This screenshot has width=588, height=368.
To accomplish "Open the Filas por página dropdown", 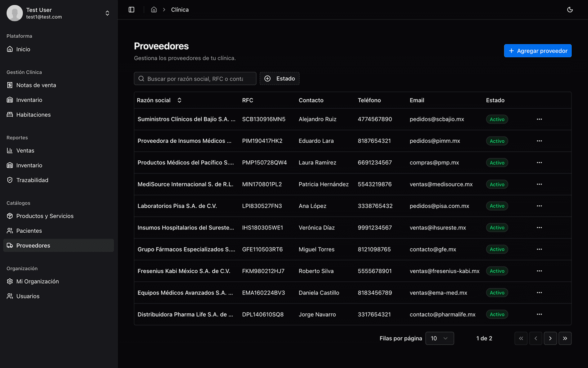I will click(x=439, y=338).
